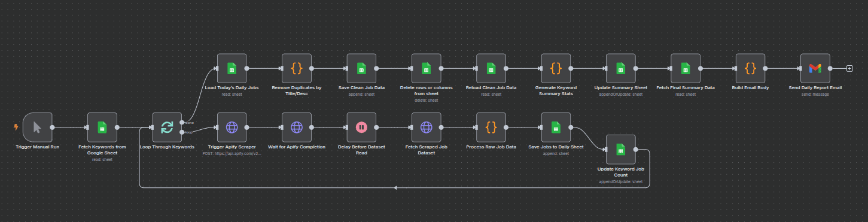Select the Fetch Scraped Job Dataset node

[426, 127]
